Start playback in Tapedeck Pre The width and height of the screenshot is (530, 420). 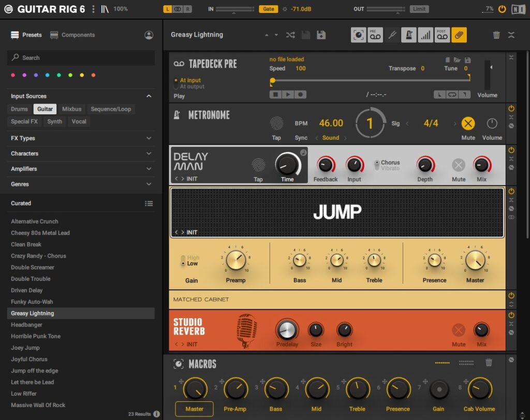tap(288, 95)
